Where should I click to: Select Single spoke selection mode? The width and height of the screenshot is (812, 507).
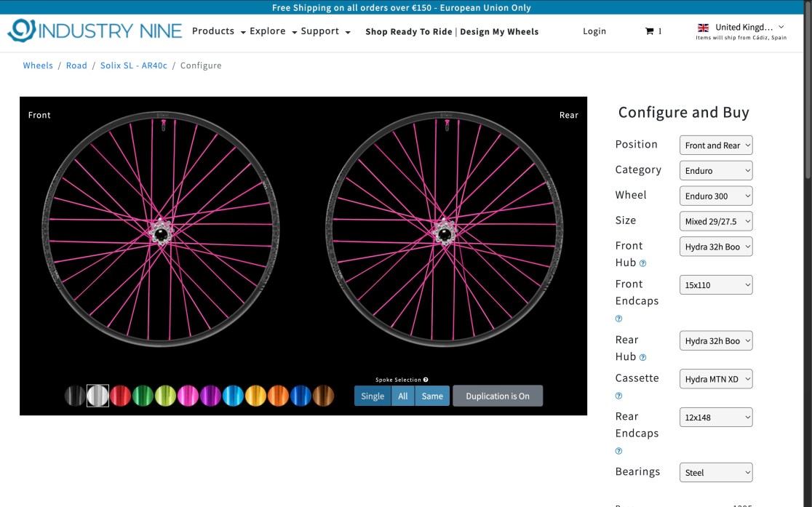coord(373,396)
